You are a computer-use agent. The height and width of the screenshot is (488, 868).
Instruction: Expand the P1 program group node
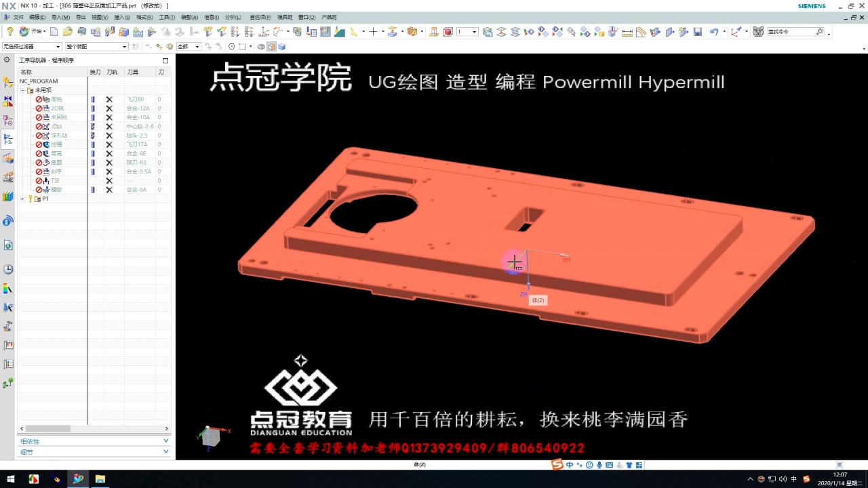click(x=21, y=199)
